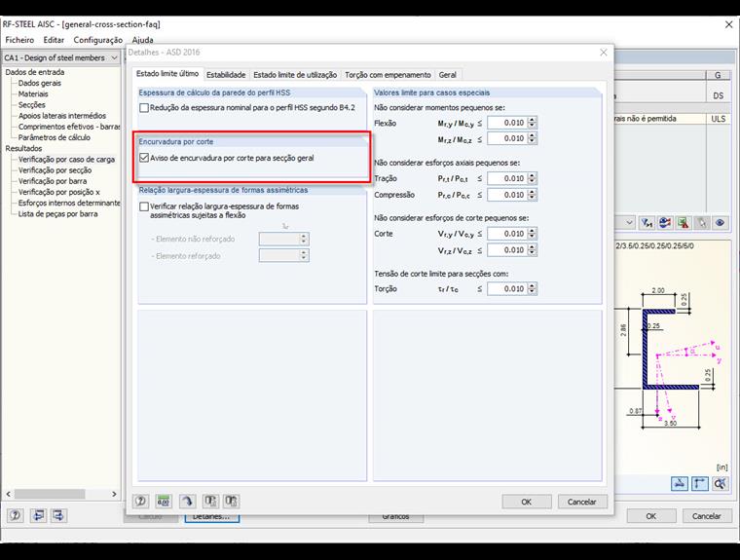Viewport: 740px width, 560px height.
Task: Confirm Detalhes dialog with OK
Action: [x=526, y=502]
